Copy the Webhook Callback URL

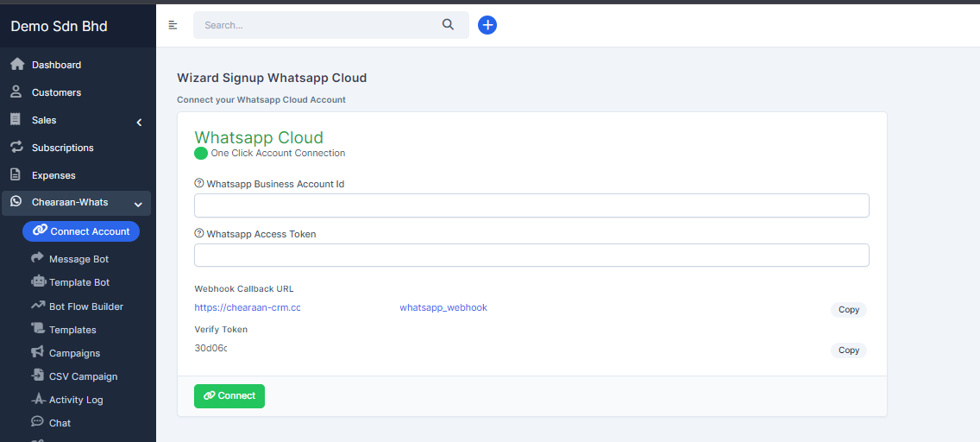click(x=848, y=310)
